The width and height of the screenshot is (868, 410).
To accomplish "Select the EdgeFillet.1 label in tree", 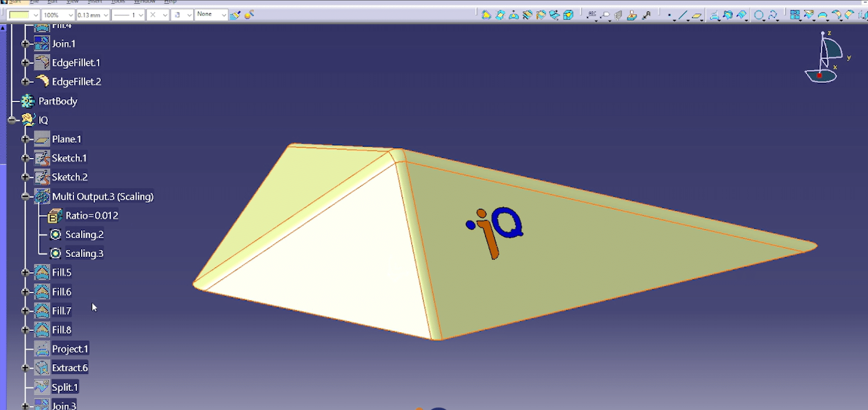I will coord(76,63).
